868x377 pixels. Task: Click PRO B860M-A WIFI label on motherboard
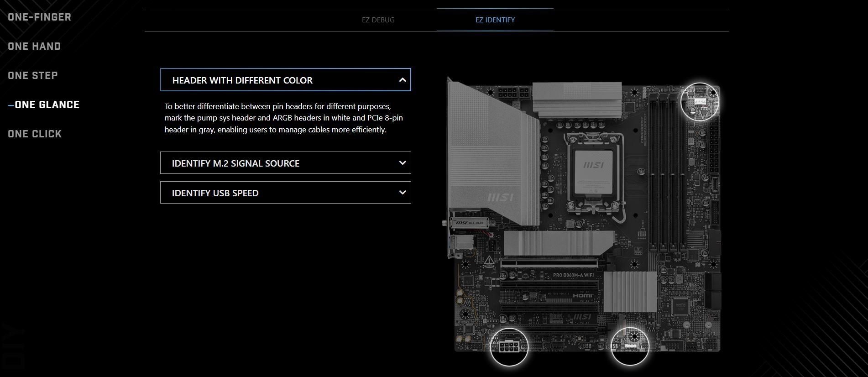coord(573,275)
